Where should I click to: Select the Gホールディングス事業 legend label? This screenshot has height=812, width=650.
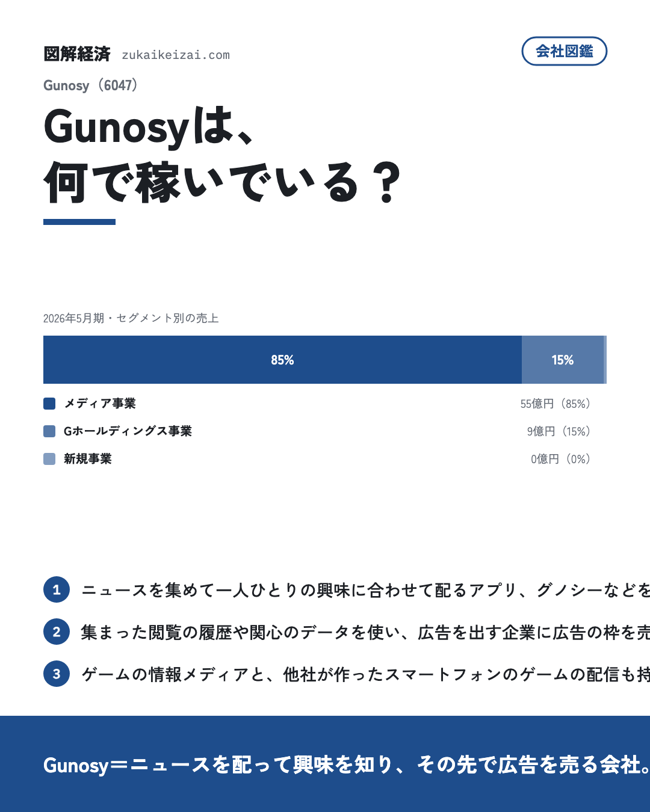pos(128,431)
